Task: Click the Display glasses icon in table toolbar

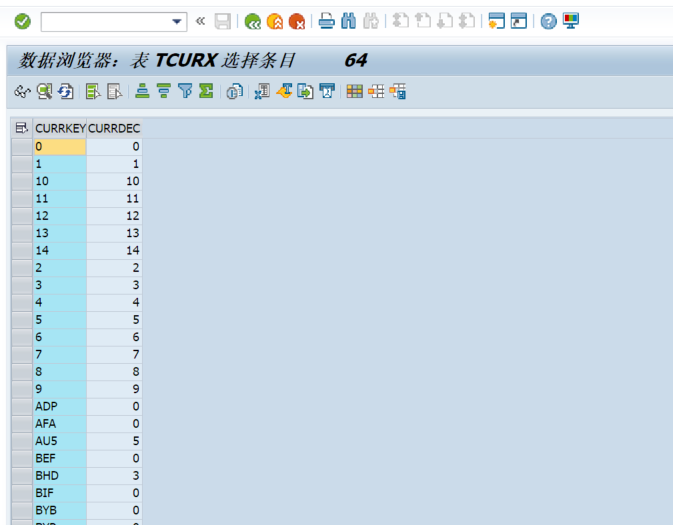Action: point(22,91)
